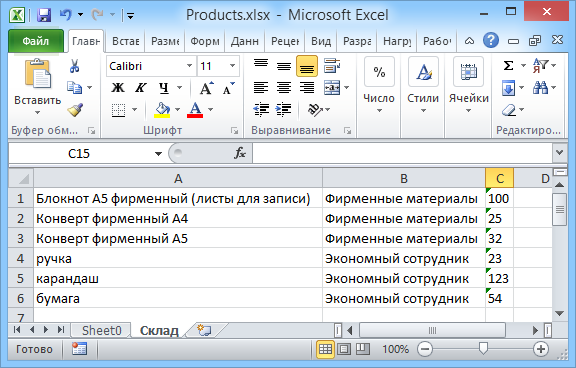Click the Sort and Filter icon

coord(541,66)
